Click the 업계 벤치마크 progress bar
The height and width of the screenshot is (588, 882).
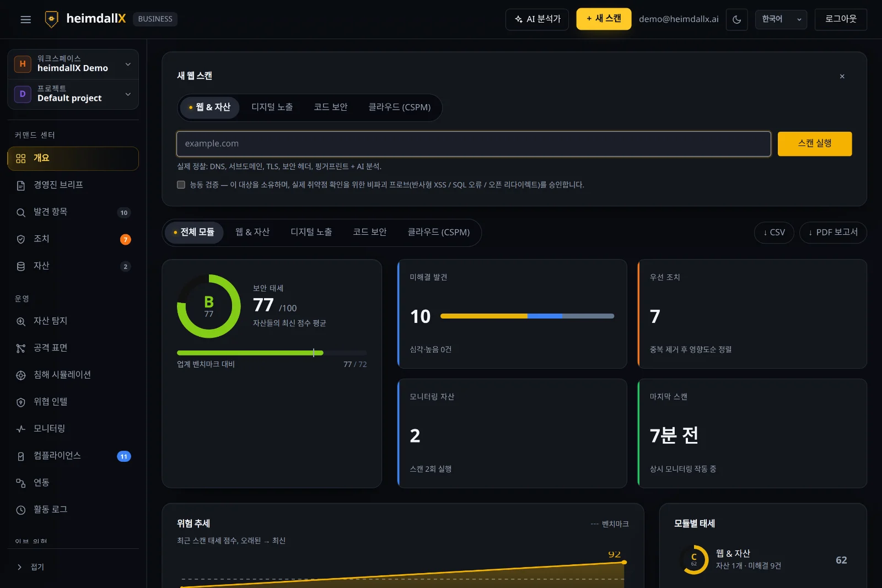(x=272, y=353)
